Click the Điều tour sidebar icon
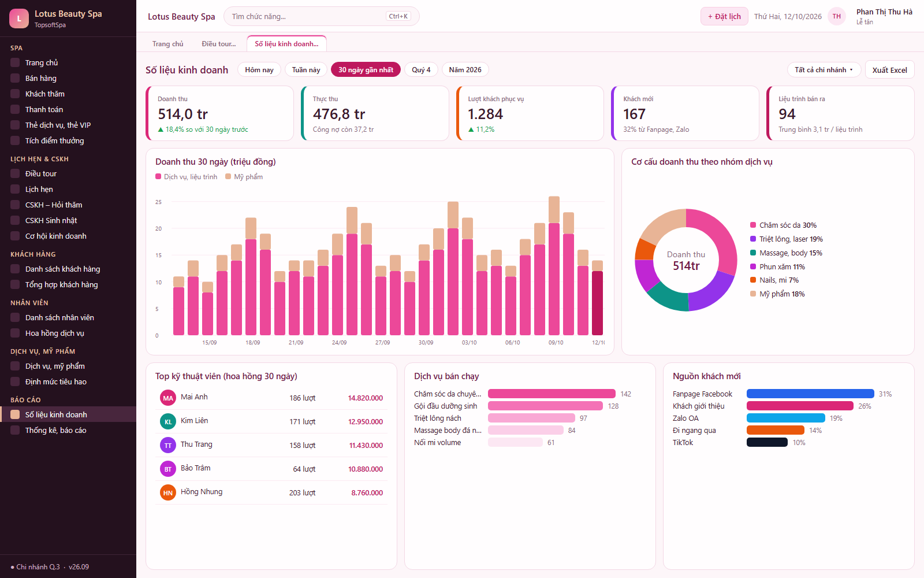 15,173
